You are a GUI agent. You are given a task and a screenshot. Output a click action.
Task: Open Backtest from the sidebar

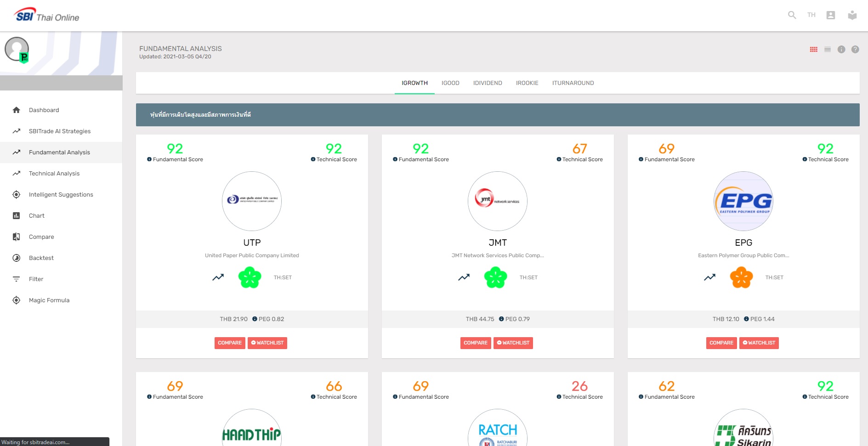pyautogui.click(x=61, y=258)
